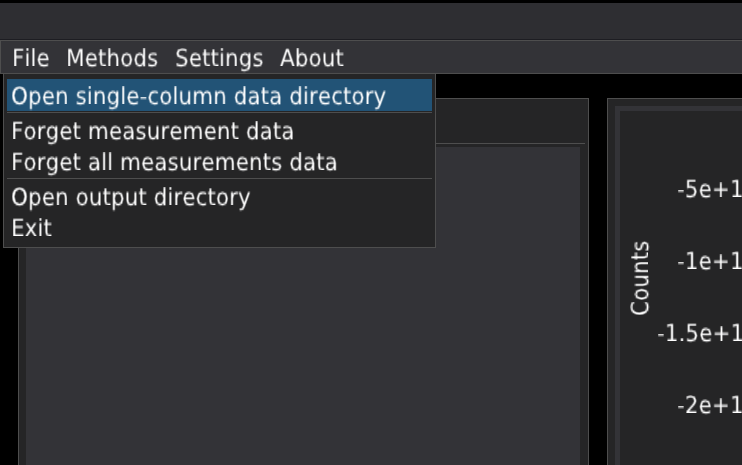Choose Open single-column data directory
The height and width of the screenshot is (465, 742).
tap(198, 97)
